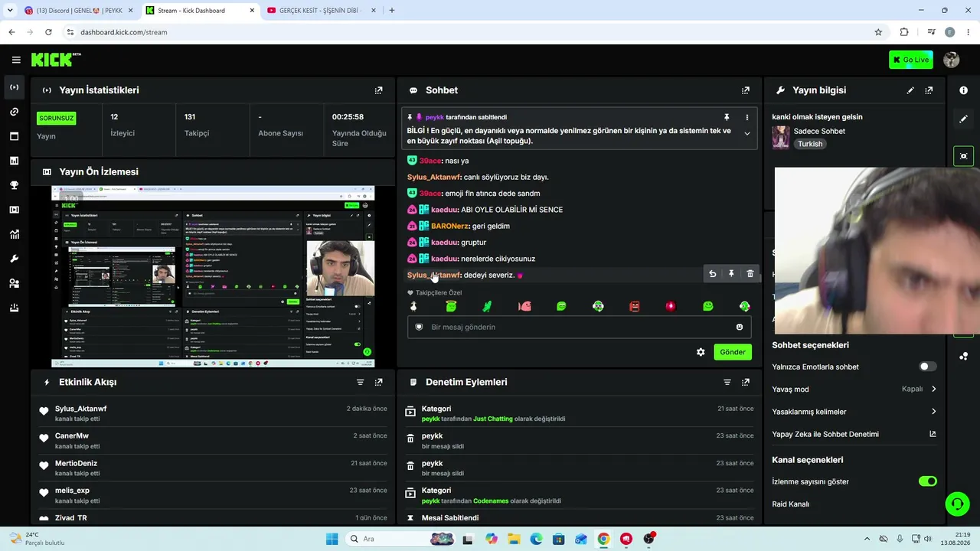Screen dimensions: 980x551
Task: Edit stream info with the pencil in Yayın bilgisi header
Action: (x=910, y=90)
